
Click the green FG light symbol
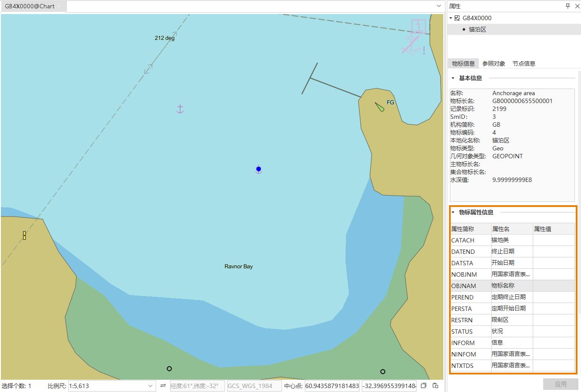(380, 107)
